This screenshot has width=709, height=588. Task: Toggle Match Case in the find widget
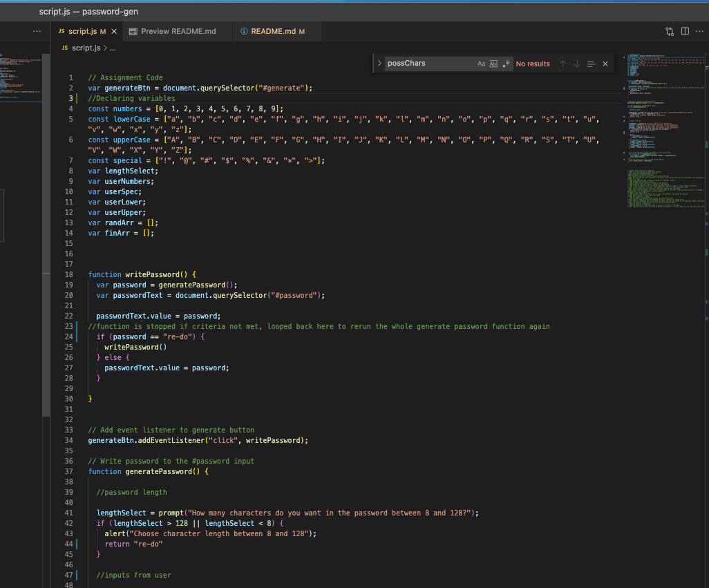[481, 64]
